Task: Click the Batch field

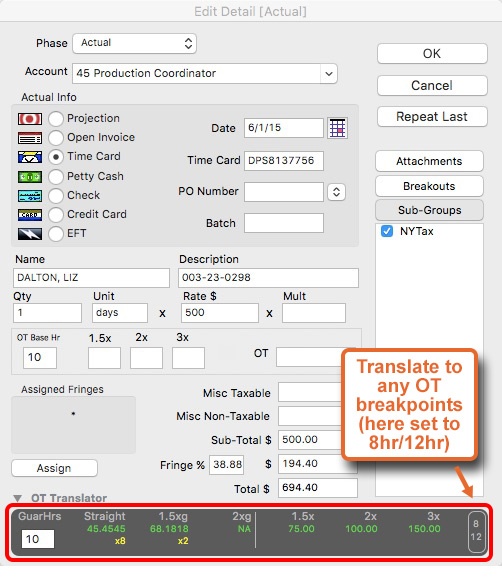Action: pos(284,223)
